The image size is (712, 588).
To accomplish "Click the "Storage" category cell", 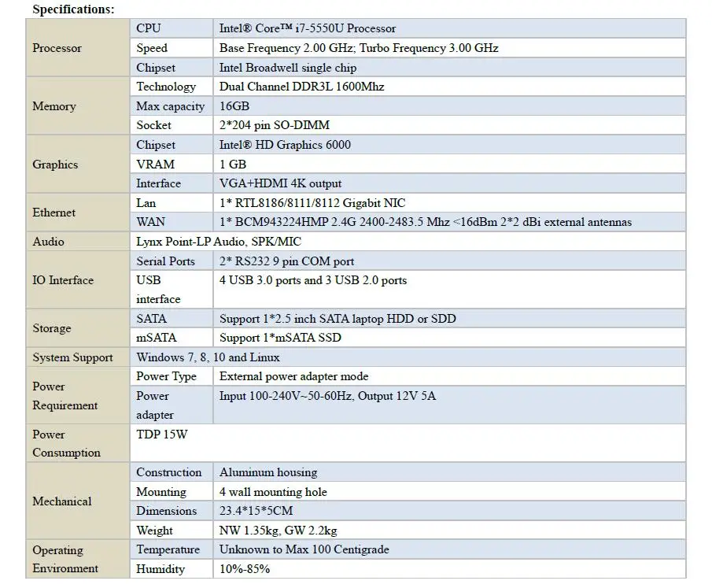I will pyautogui.click(x=78, y=328).
